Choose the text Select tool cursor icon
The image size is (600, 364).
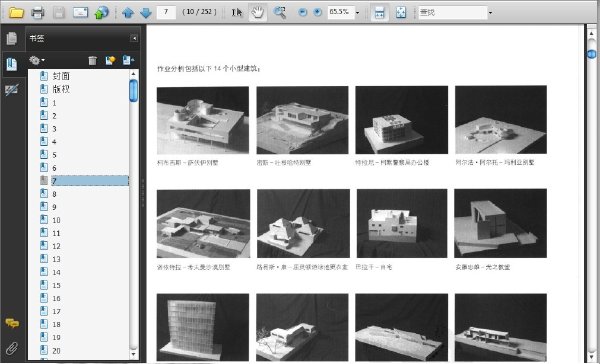tap(237, 13)
